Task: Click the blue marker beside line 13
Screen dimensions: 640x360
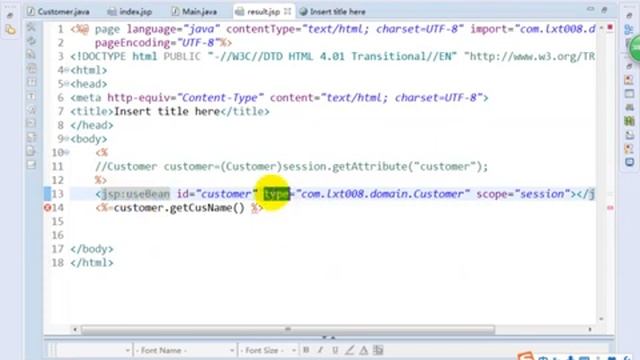Action: click(x=47, y=194)
